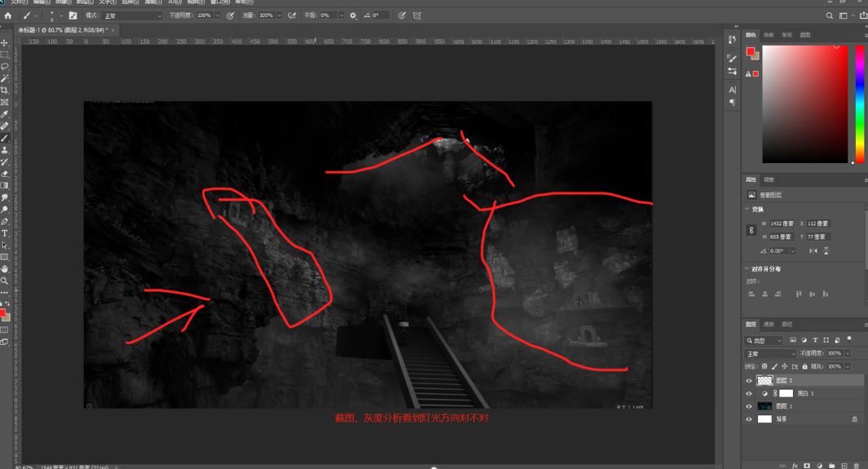Click the W width input field
Image resolution: width=868 pixels, height=469 pixels.
(x=781, y=223)
